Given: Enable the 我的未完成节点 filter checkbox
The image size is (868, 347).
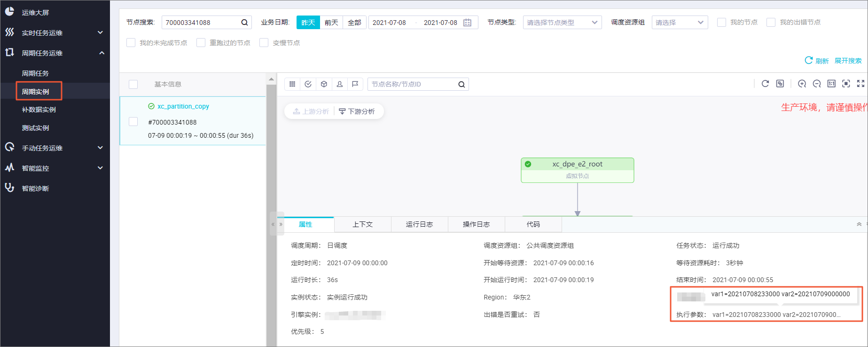Looking at the screenshot, I should (x=131, y=43).
